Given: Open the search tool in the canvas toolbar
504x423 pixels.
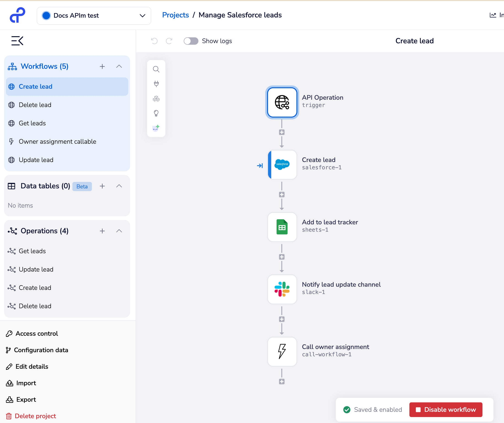Looking at the screenshot, I should [156, 69].
